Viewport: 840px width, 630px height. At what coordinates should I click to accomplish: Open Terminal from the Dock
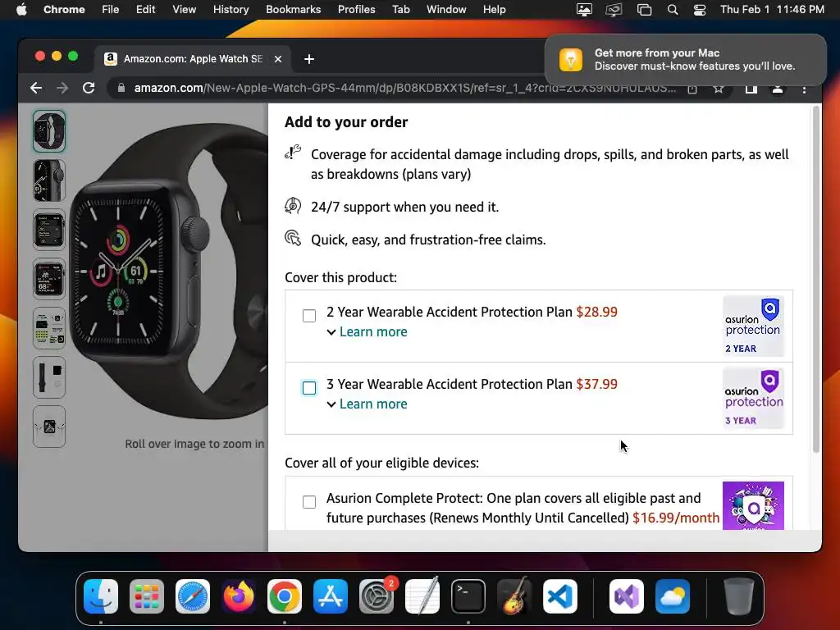pyautogui.click(x=468, y=596)
